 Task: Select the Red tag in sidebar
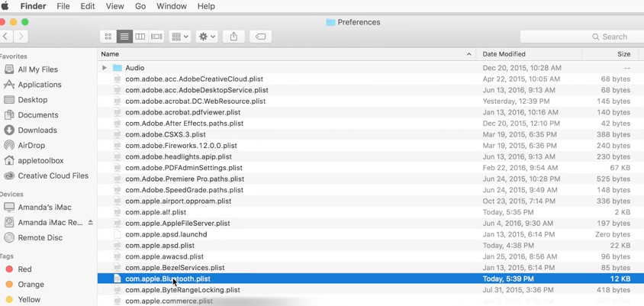[24, 269]
